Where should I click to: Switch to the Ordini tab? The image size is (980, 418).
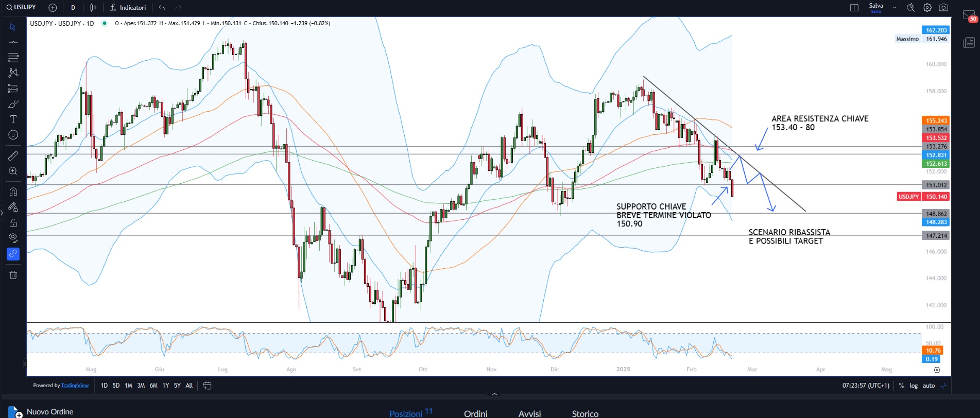(x=475, y=413)
